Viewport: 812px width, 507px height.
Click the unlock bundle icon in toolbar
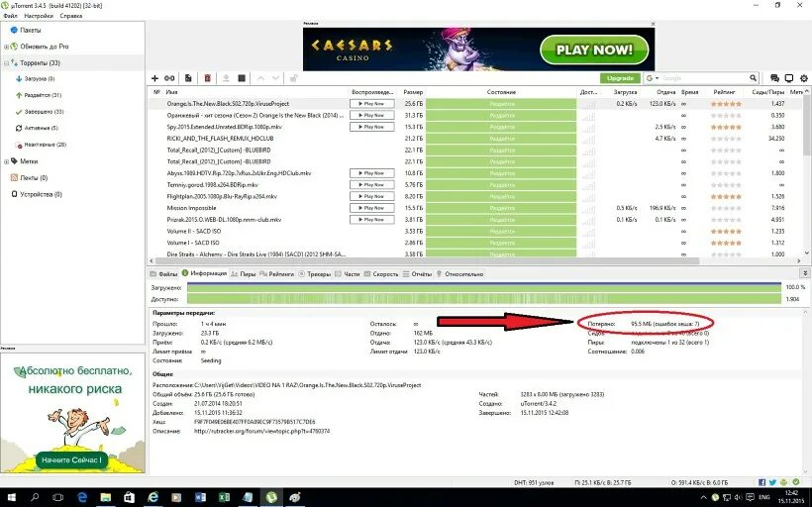293,78
